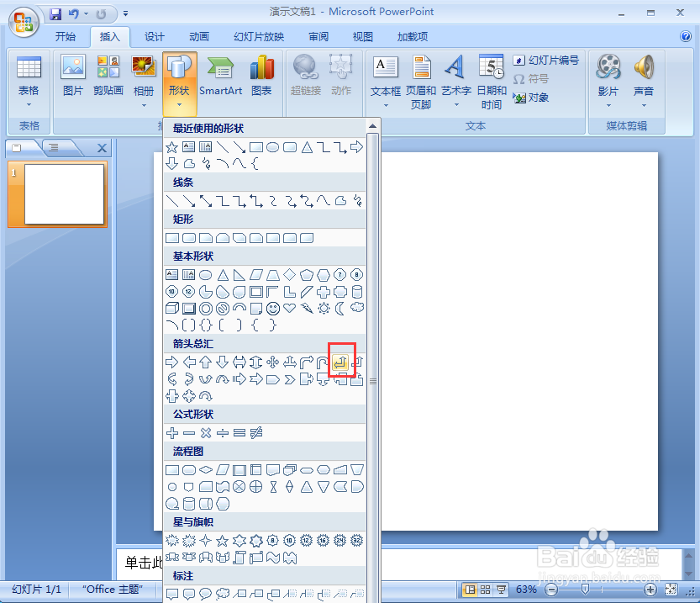The image size is (700, 603).
Task: Save the presentation from the quick access toolbar
Action: 55,14
